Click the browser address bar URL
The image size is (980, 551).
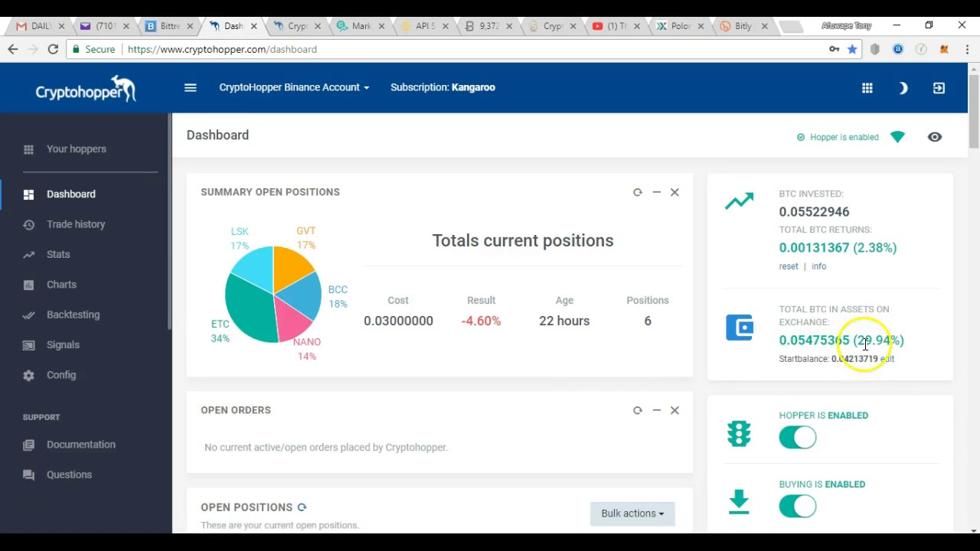[x=222, y=49]
